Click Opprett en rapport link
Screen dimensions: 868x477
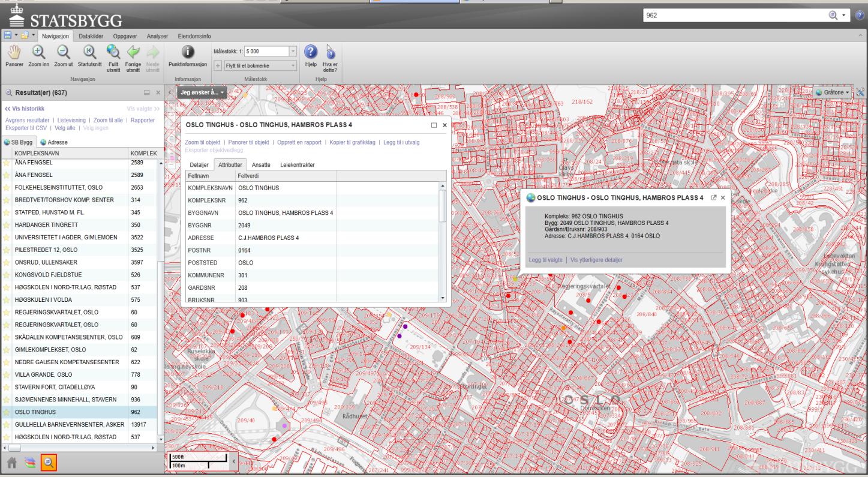299,142
